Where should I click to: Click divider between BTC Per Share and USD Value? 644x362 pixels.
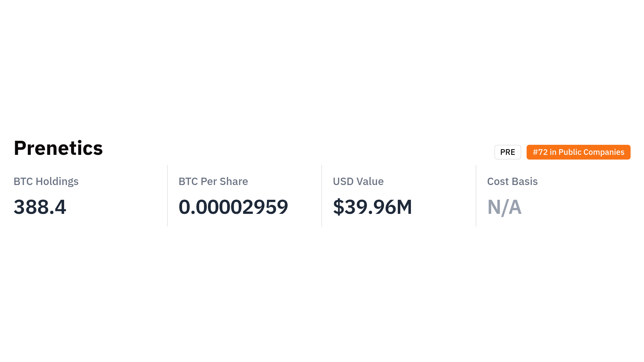click(322, 196)
